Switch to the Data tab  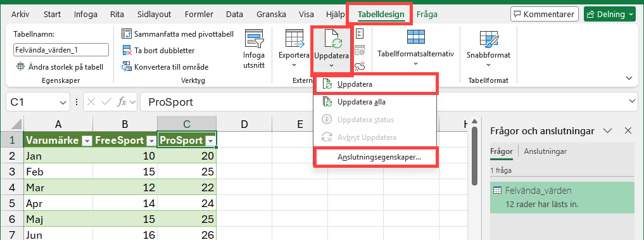(x=234, y=15)
